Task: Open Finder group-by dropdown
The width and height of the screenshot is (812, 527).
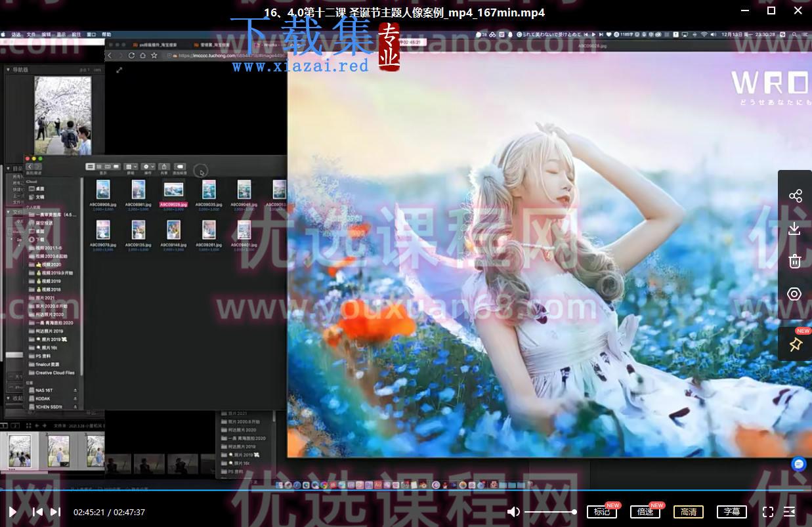Action: [131, 167]
